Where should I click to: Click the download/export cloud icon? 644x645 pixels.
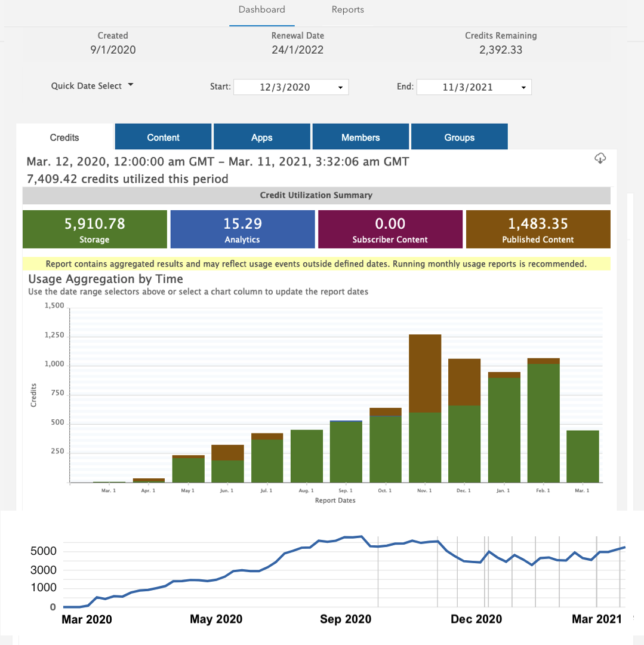pyautogui.click(x=600, y=158)
